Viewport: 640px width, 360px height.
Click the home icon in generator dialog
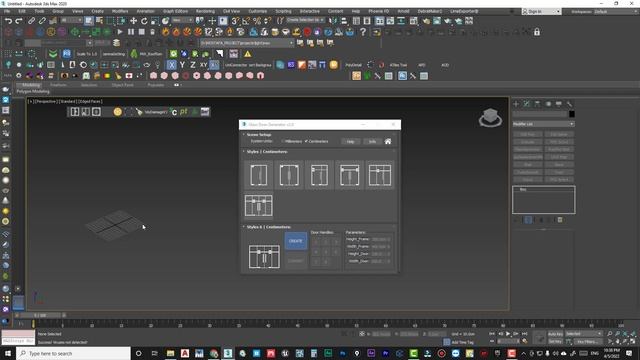pos(388,141)
